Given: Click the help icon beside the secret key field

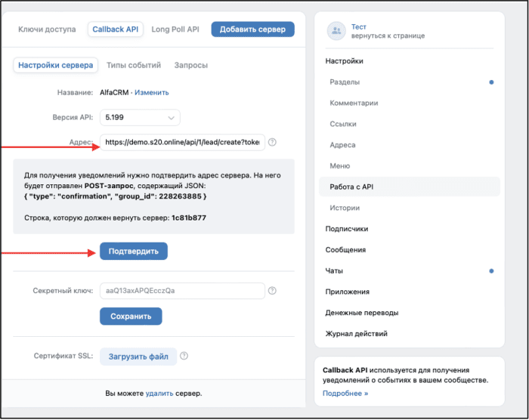Looking at the screenshot, I should pyautogui.click(x=272, y=291).
